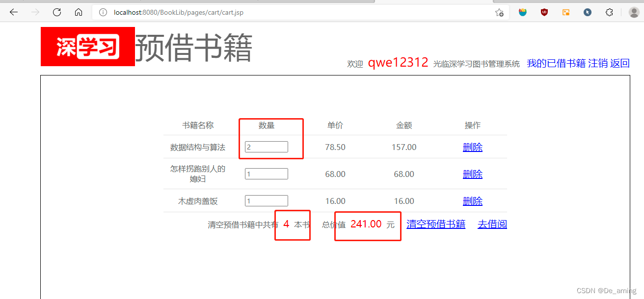The height and width of the screenshot is (299, 644).
Task: Click total count 4
Action: (x=286, y=224)
